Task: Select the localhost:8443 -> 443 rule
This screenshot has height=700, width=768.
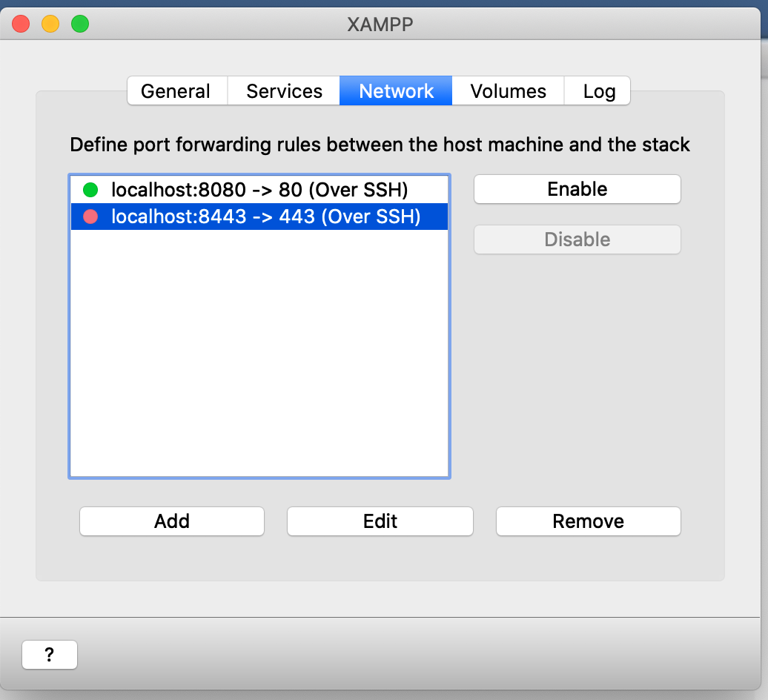Action: point(259,217)
